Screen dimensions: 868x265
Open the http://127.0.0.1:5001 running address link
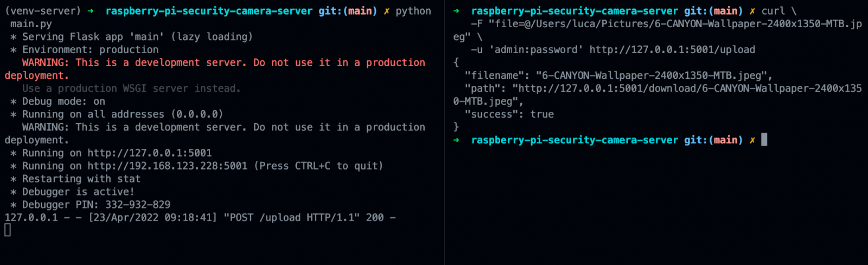150,153
